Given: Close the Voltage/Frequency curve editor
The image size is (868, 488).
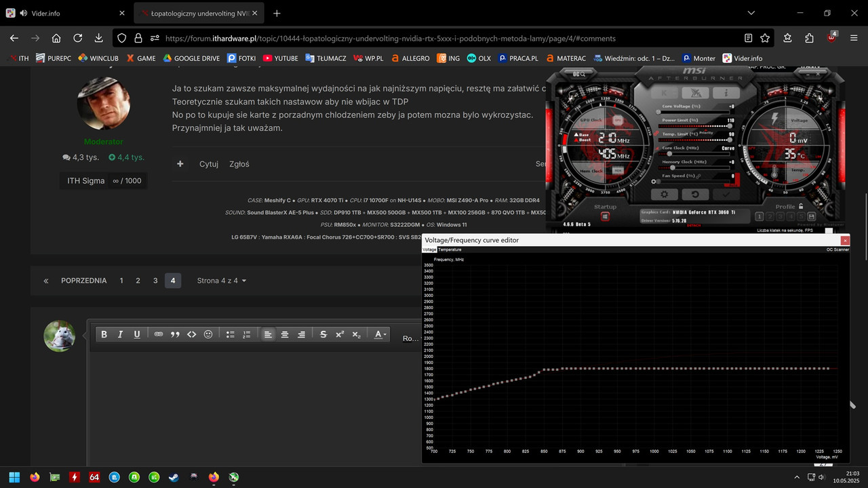Looking at the screenshot, I should coord(845,240).
